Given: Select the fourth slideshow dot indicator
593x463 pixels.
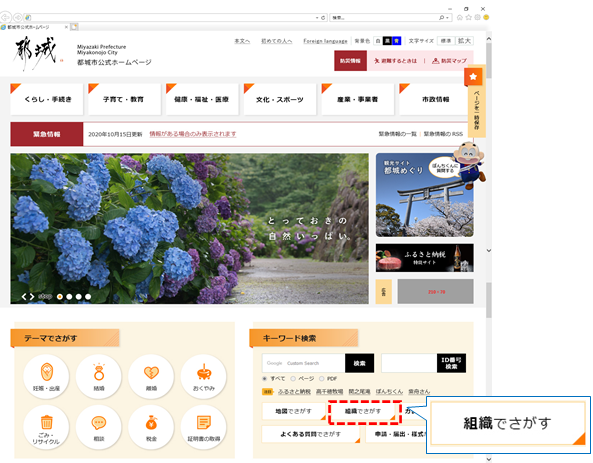Looking at the screenshot, I should click(x=88, y=297).
